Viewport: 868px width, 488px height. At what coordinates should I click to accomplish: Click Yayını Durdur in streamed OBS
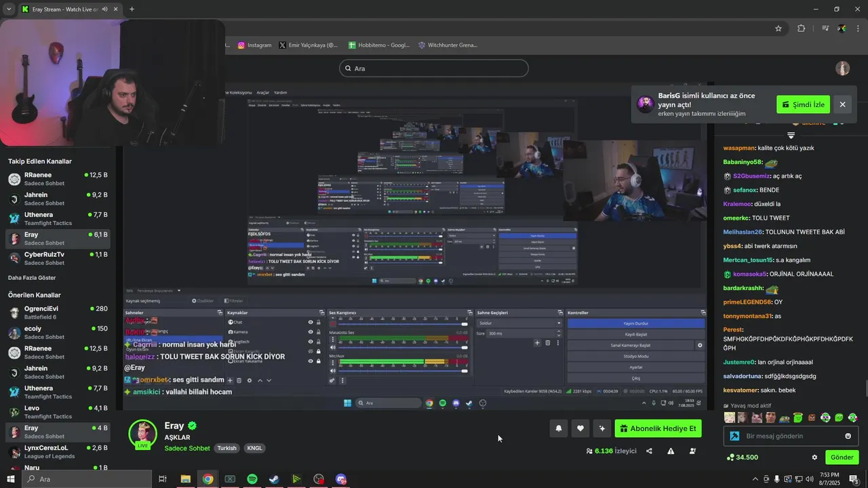point(636,323)
